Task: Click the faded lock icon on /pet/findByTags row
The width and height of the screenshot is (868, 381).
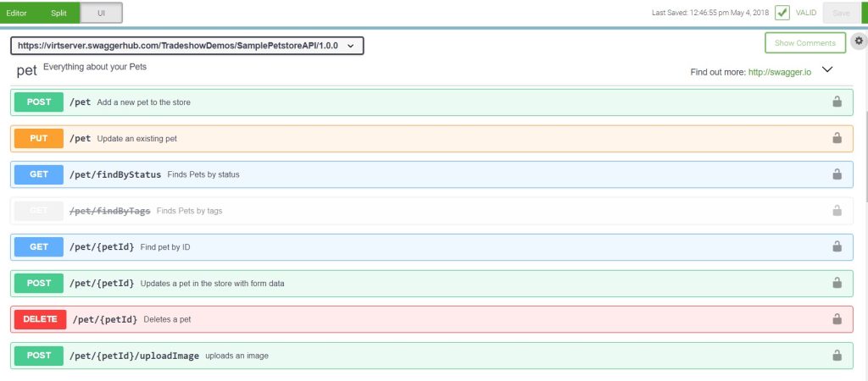Action: [x=837, y=211]
